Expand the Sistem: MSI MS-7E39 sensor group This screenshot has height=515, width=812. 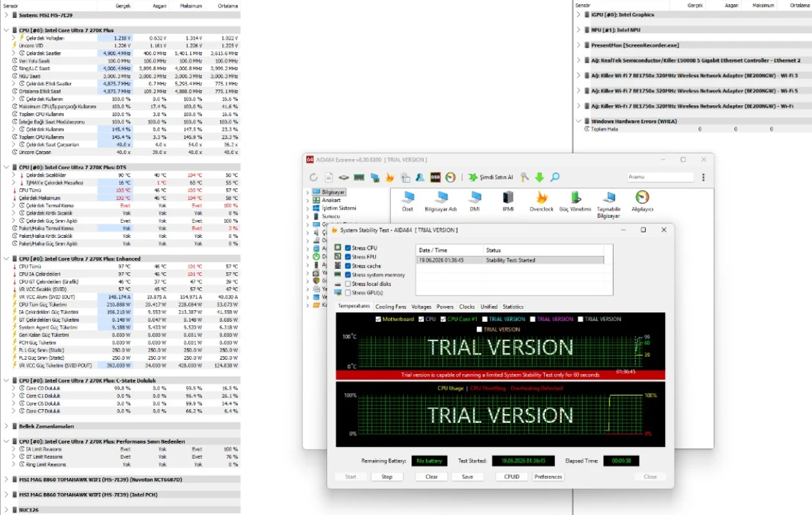click(6, 15)
